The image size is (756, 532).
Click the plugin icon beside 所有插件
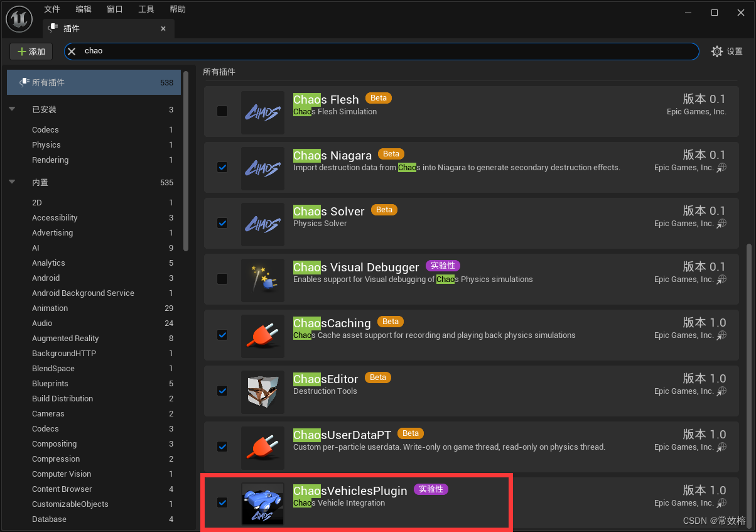click(x=24, y=82)
